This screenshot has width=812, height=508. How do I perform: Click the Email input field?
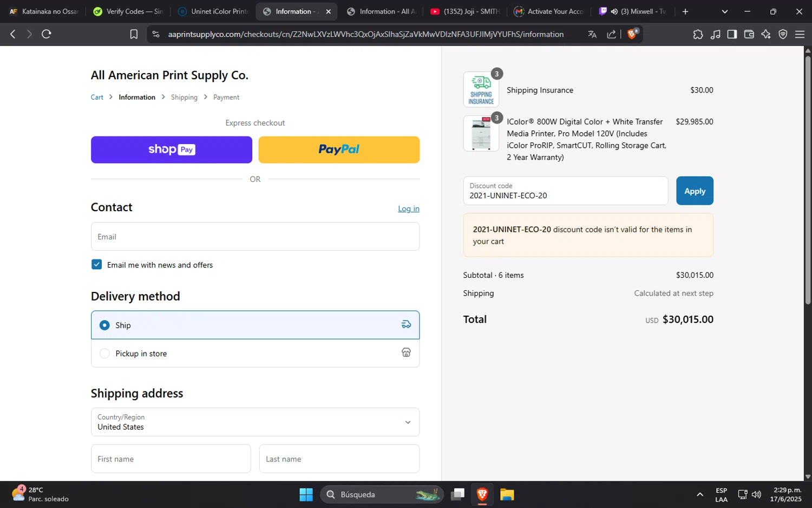pos(255,237)
